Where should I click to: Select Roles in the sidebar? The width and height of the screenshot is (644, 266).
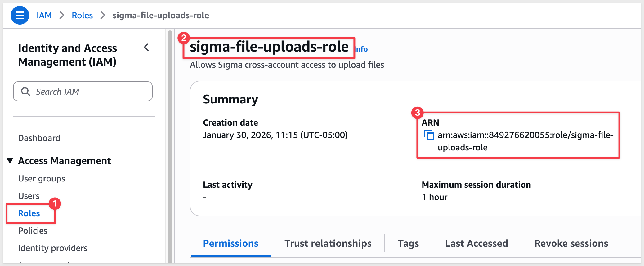tap(29, 213)
